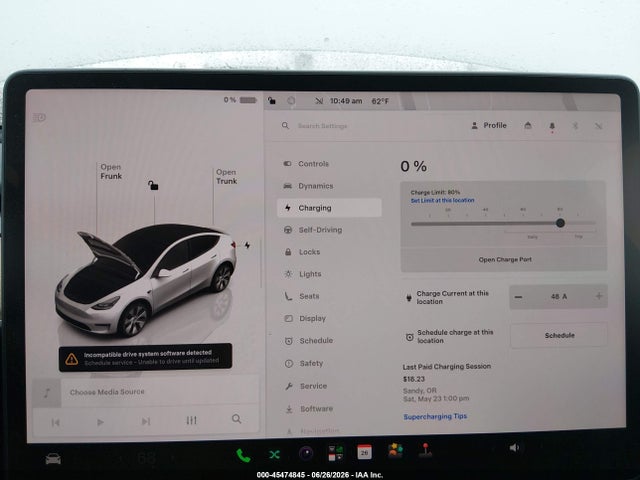Screen dimensions: 640x480
Task: Tap the unlocked padlock icon in status bar
Action: [x=271, y=100]
